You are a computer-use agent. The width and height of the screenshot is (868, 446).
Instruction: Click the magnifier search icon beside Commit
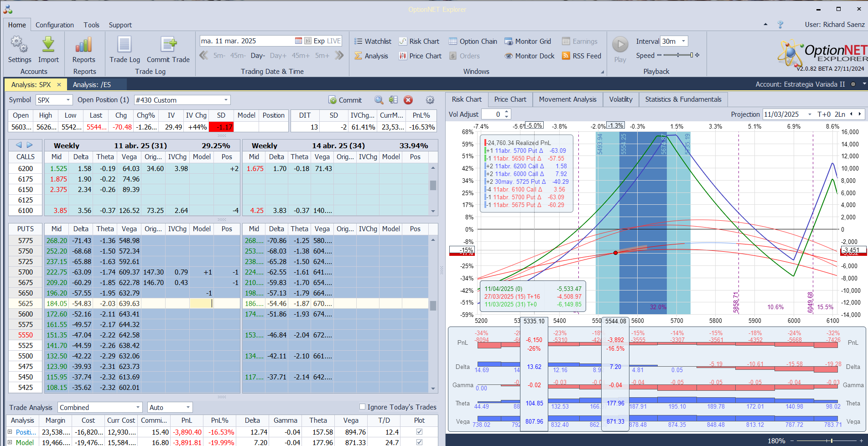379,100
